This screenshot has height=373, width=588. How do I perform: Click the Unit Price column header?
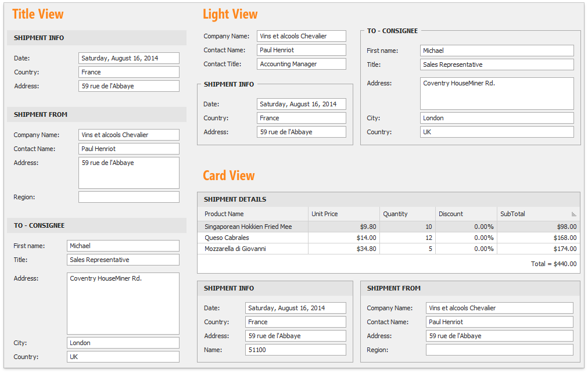tap(343, 214)
